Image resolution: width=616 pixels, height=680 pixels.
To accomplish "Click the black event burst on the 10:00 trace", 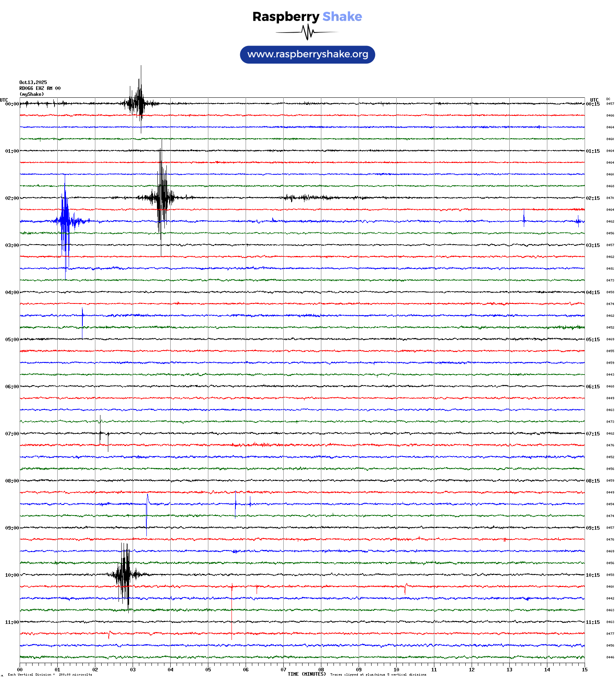I will click(x=125, y=574).
